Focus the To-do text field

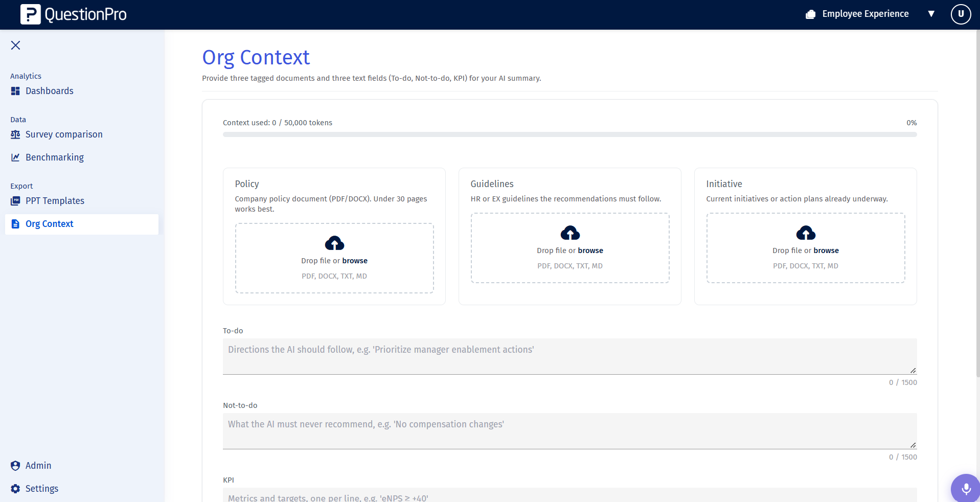[570, 356]
